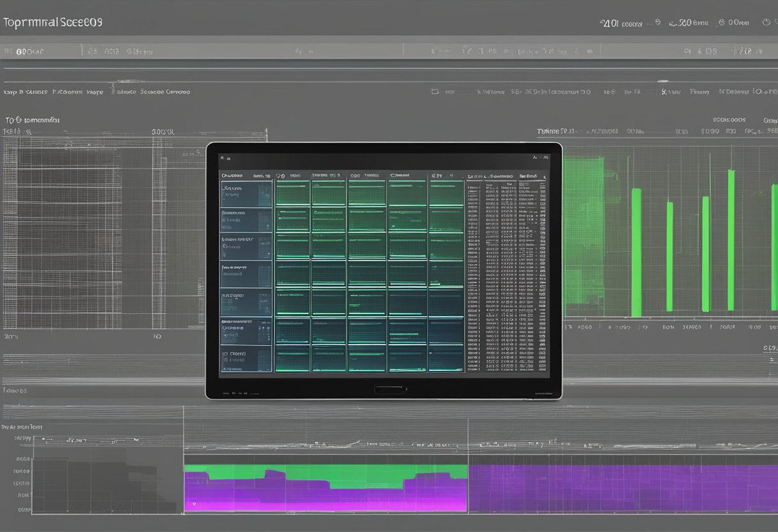The height and width of the screenshot is (532, 778).
Task: Click the clock icon in top-right header
Action: (766, 22)
